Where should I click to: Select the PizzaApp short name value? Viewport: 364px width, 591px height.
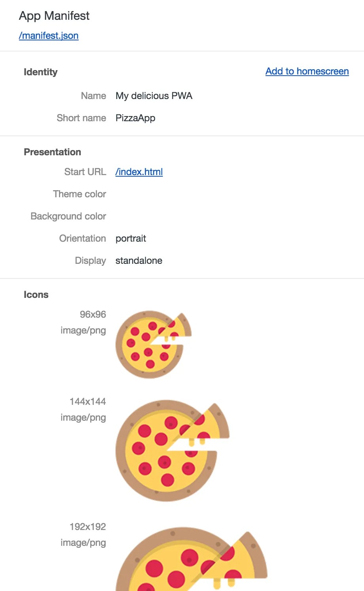[135, 118]
